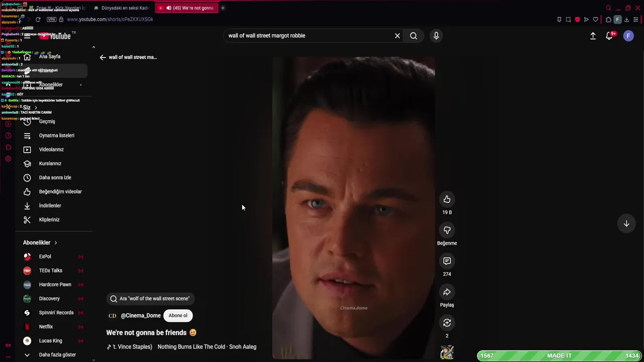Reload the page in browser toolbar
This screenshot has width=644, height=362.
point(38,19)
